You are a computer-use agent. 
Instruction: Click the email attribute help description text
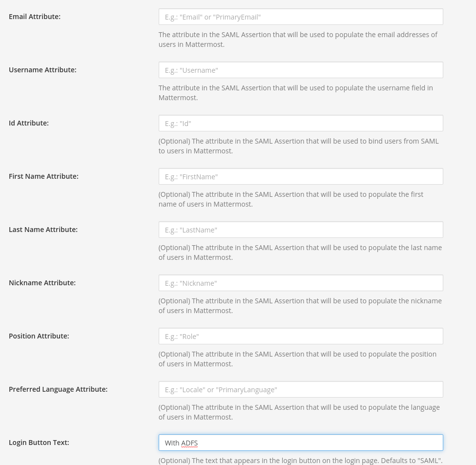[x=298, y=39]
